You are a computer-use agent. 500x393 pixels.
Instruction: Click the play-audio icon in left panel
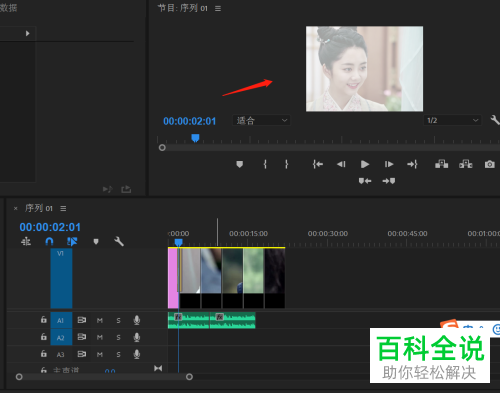(x=107, y=189)
